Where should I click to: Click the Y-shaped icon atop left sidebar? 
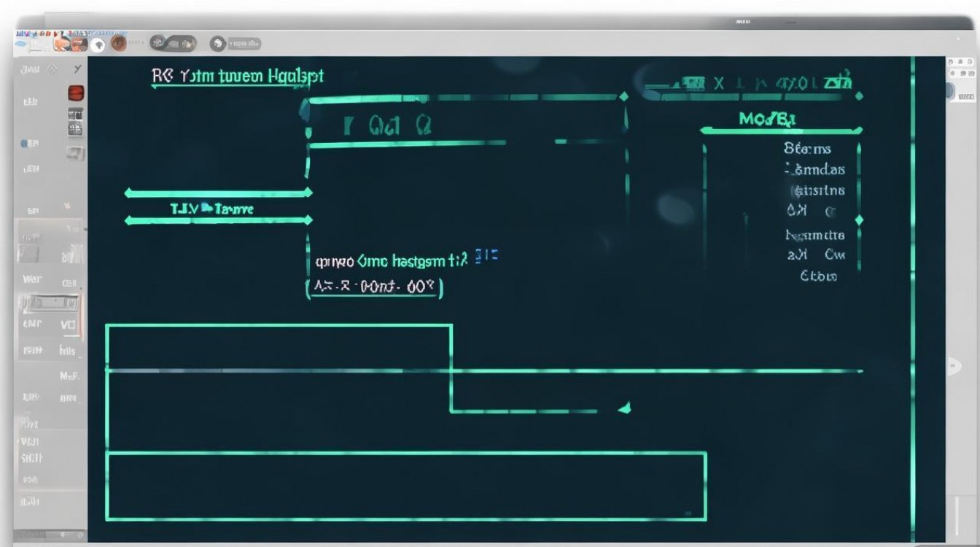pyautogui.click(x=77, y=70)
